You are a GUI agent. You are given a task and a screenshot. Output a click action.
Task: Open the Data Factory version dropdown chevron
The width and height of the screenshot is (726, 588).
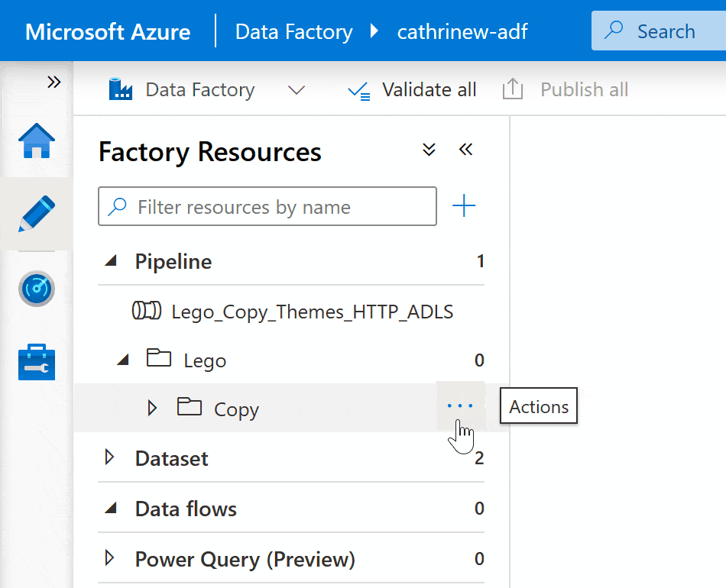pos(297,90)
